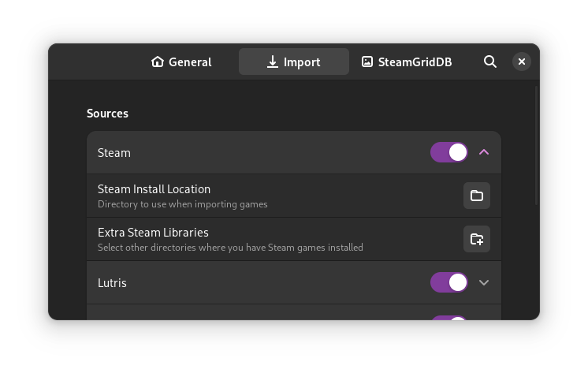Click the download arrow icon on Import

(x=273, y=62)
